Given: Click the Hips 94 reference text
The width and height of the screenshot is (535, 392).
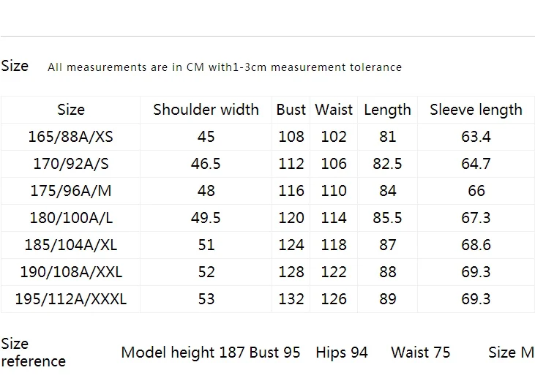Looking at the screenshot, I should (x=342, y=353).
